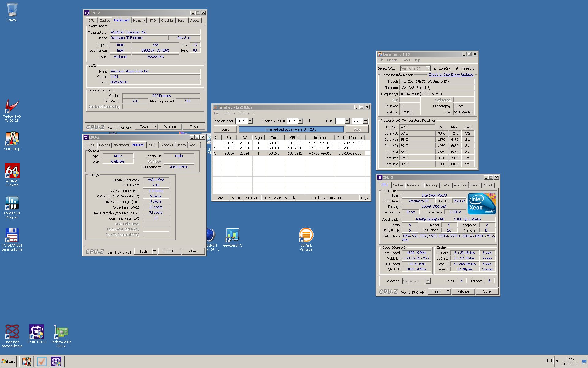Open snapshot parancsikonja desktop icon
This screenshot has height=368, width=588.
[12, 336]
